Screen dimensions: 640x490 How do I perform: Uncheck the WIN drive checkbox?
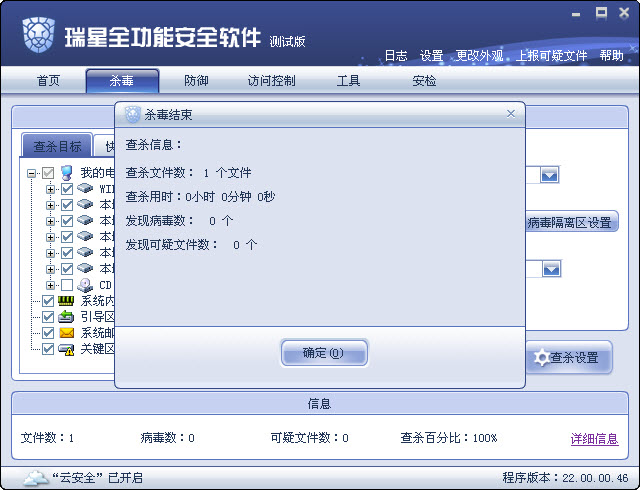point(67,189)
